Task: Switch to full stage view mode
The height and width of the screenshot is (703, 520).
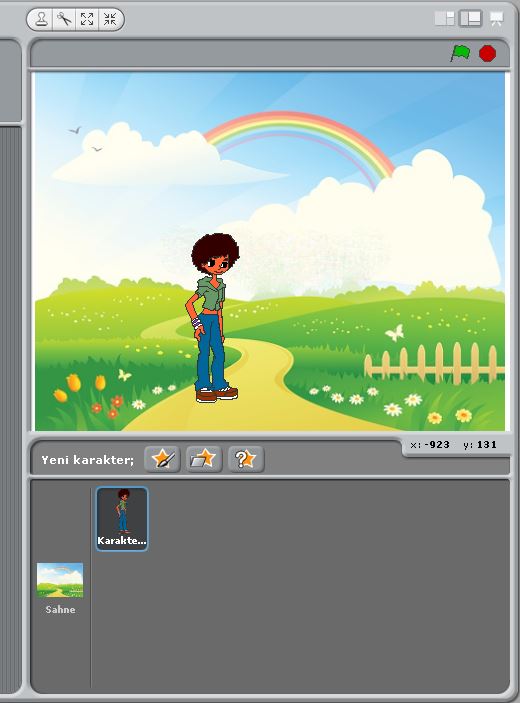Action: tap(471, 19)
